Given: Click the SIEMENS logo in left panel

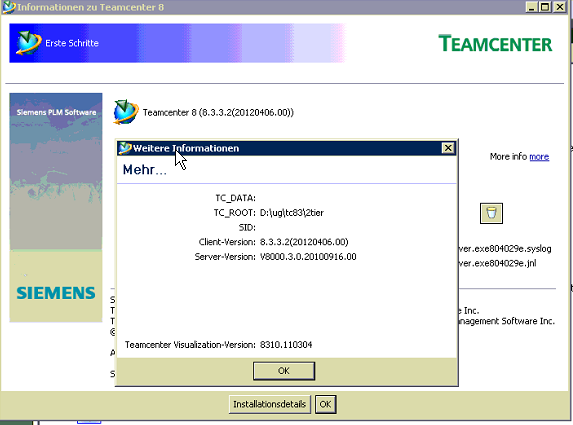Looking at the screenshot, I should click(56, 293).
